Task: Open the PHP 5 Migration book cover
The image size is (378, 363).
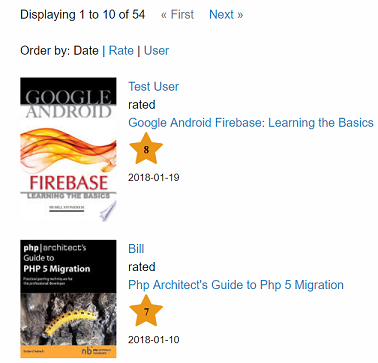Action: (68, 299)
